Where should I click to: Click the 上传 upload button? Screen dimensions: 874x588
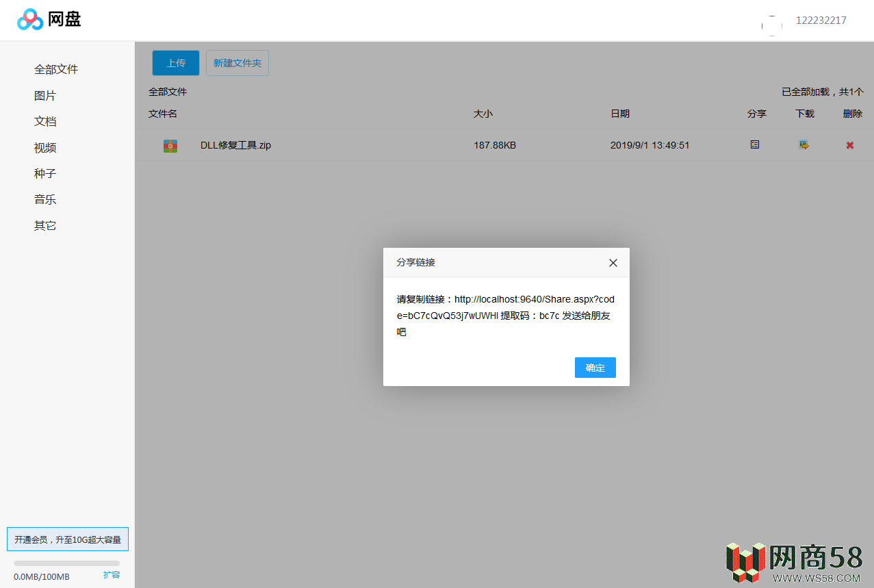tap(176, 63)
